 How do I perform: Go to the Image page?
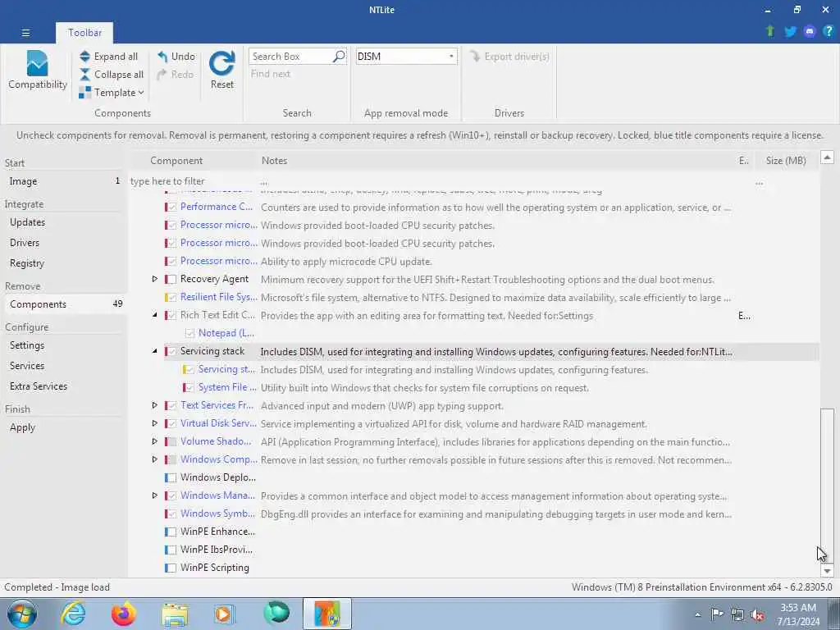click(x=63, y=181)
